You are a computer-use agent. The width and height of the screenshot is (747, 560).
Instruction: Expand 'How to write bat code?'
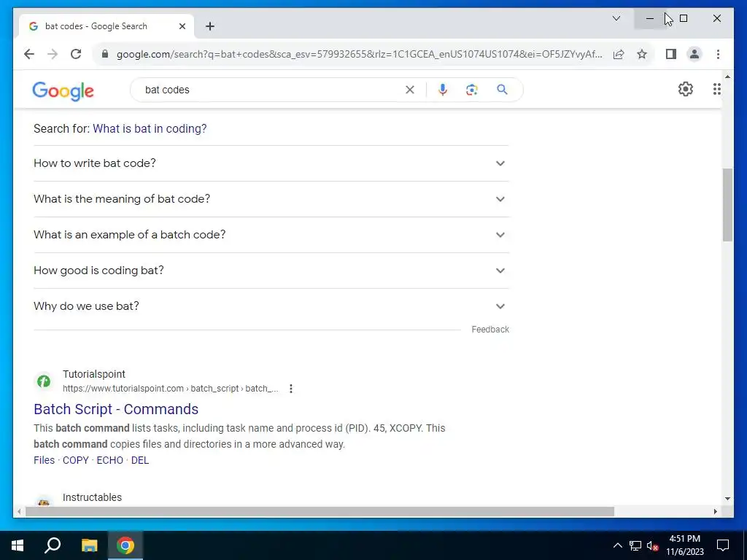[271, 163]
